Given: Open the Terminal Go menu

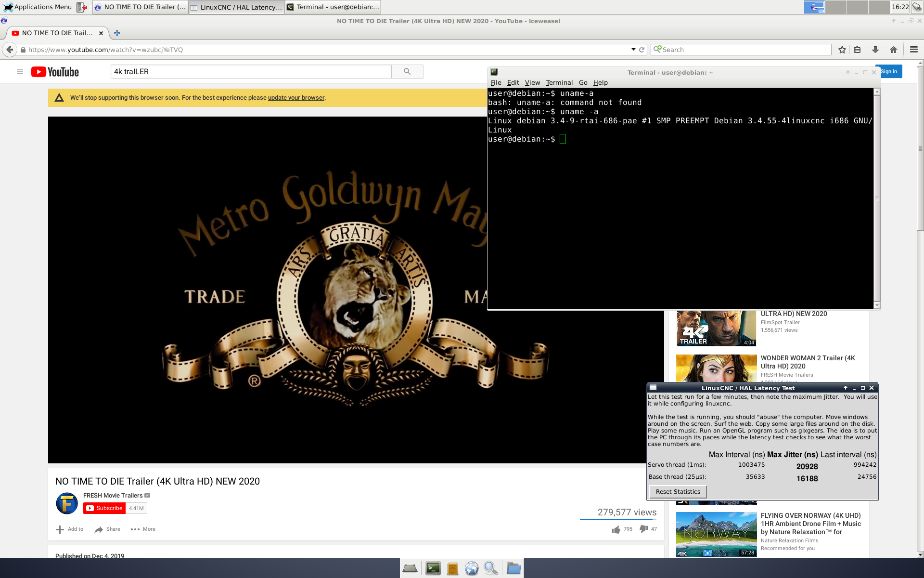Looking at the screenshot, I should click(583, 82).
